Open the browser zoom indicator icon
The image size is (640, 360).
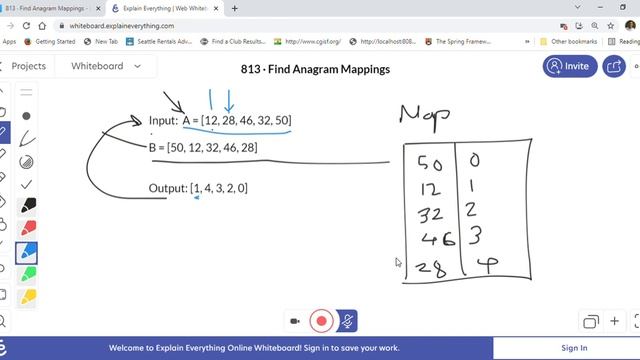[x=595, y=26]
